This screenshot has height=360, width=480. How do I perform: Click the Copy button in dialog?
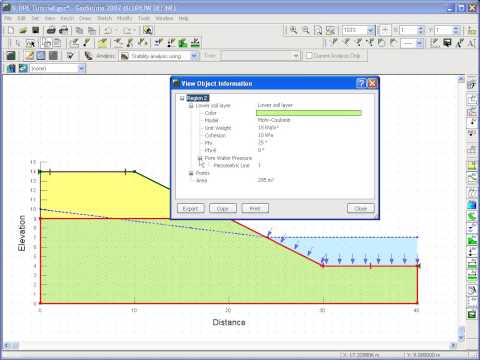coord(223,208)
